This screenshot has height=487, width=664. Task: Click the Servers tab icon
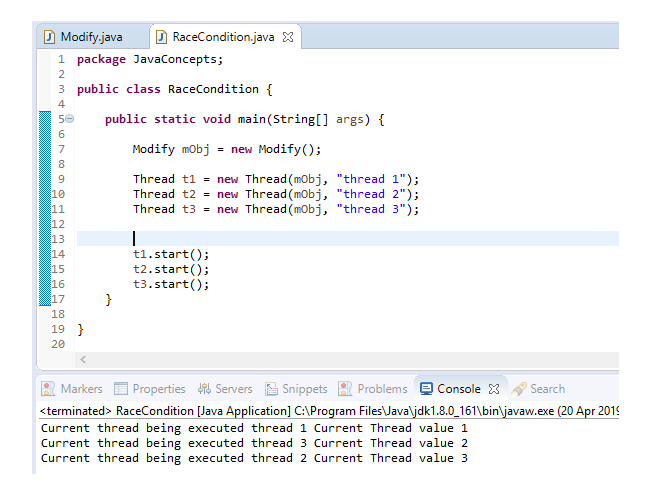point(205,389)
